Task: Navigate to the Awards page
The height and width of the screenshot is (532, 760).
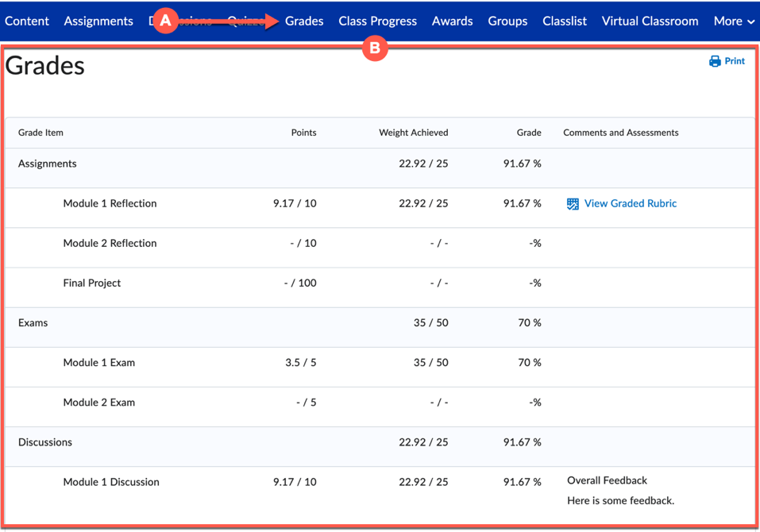Action: click(x=452, y=21)
